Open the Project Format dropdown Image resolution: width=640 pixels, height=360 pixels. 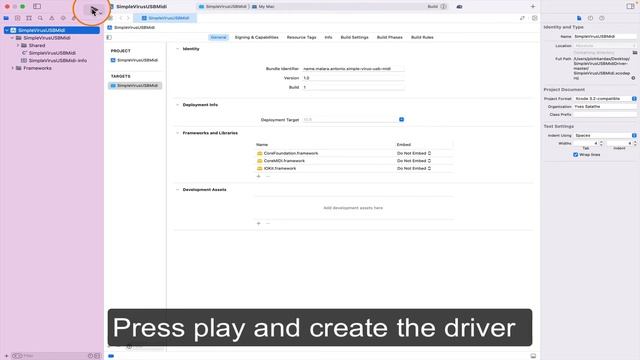tap(605, 99)
